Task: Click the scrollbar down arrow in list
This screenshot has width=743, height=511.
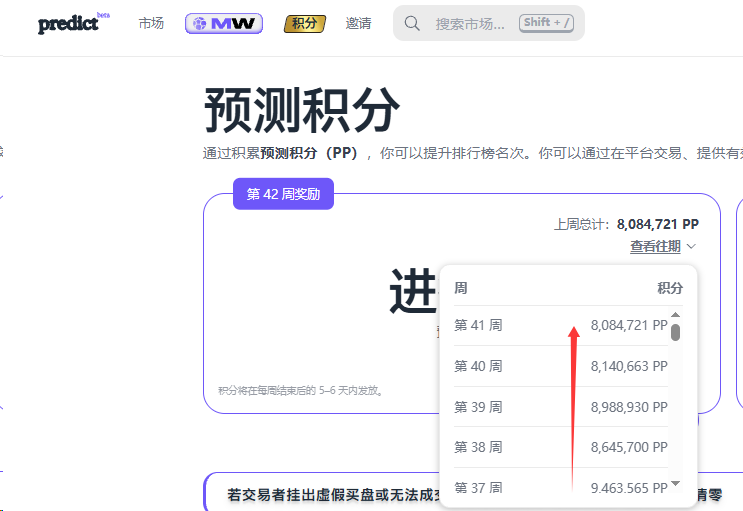Action: click(x=676, y=484)
